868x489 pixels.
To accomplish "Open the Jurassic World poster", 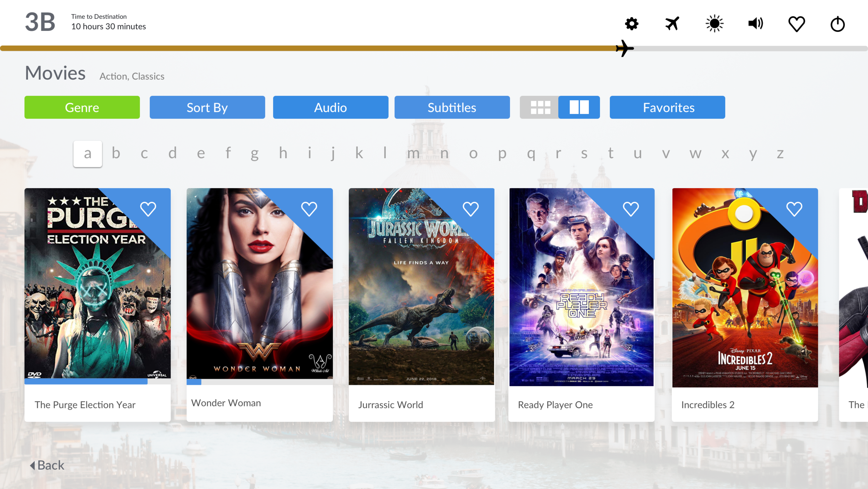I will [x=422, y=286].
